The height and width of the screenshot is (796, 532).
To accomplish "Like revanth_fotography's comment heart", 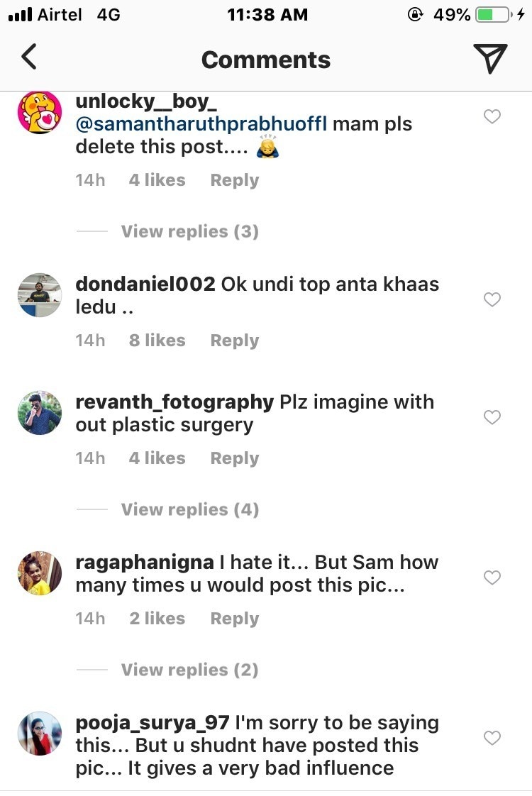I will (492, 417).
